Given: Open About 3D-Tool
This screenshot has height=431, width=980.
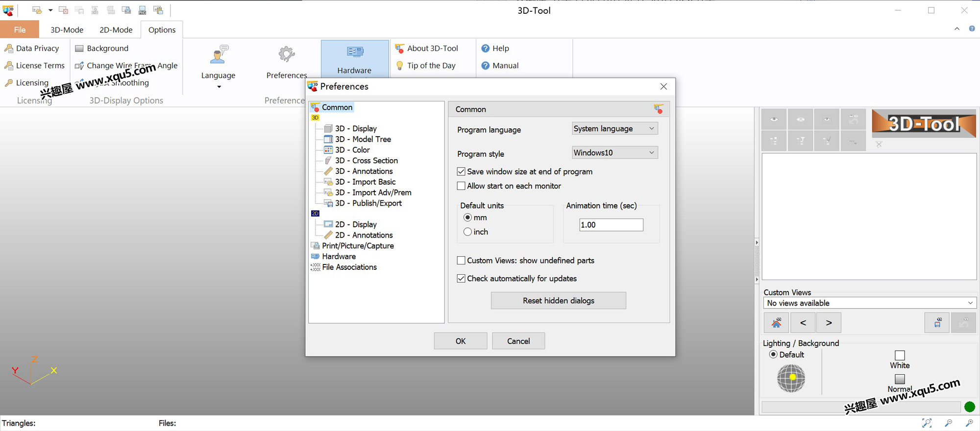Looking at the screenshot, I should click(x=427, y=48).
